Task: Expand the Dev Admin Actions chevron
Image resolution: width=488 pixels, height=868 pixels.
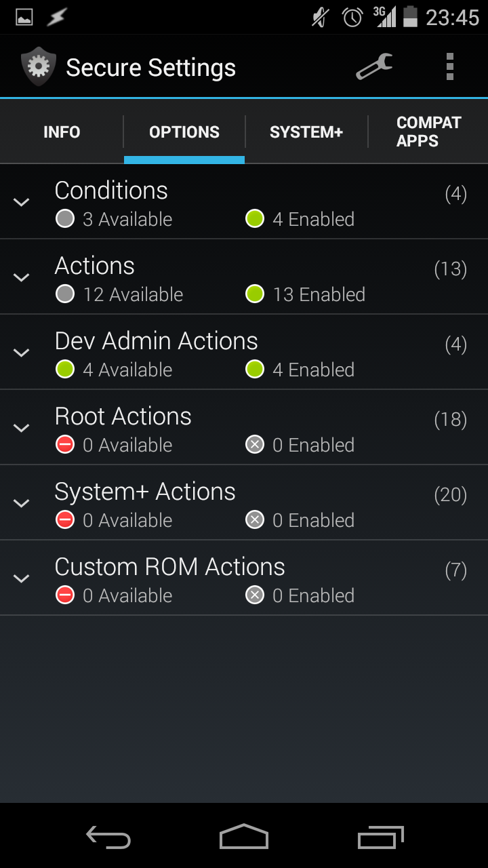Action: click(22, 353)
